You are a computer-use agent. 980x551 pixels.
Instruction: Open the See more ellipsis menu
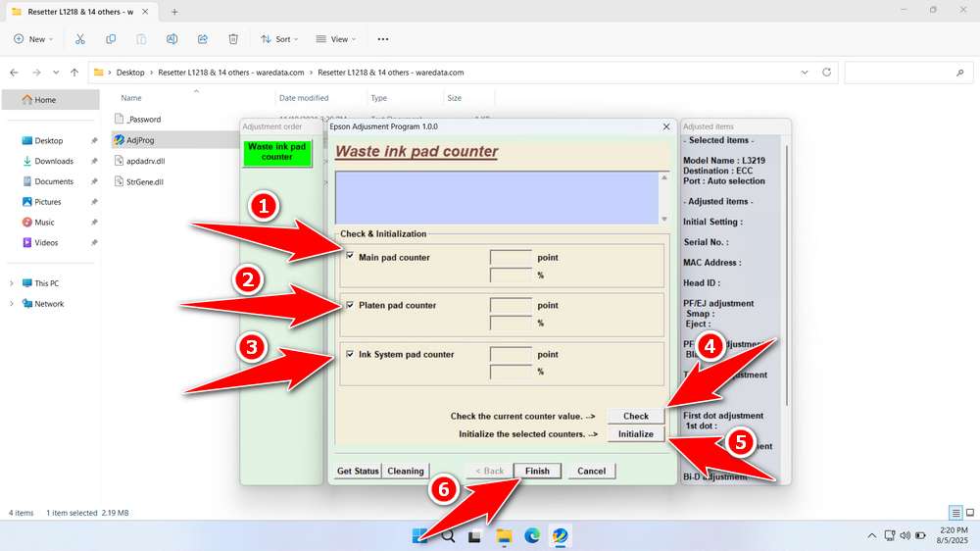(383, 39)
